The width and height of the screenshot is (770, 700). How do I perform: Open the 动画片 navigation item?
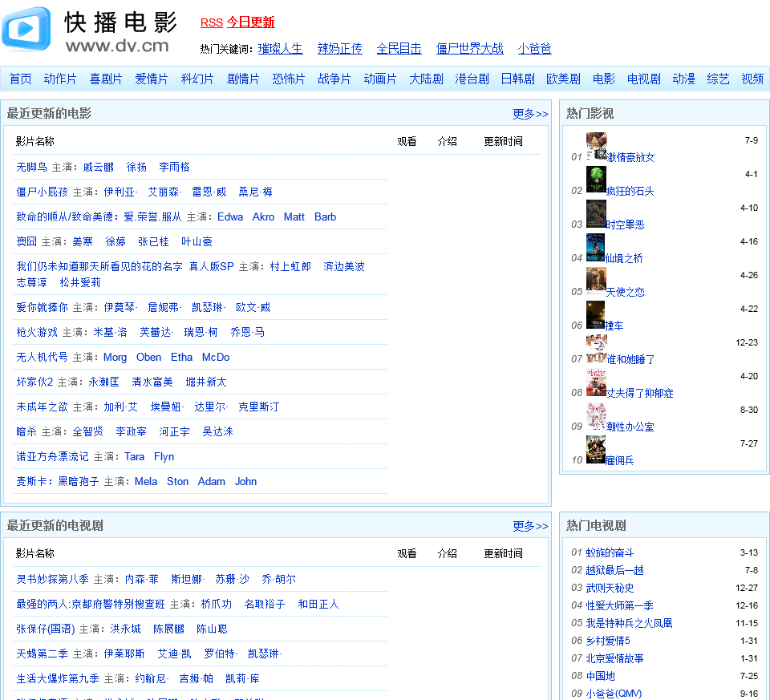coord(379,79)
